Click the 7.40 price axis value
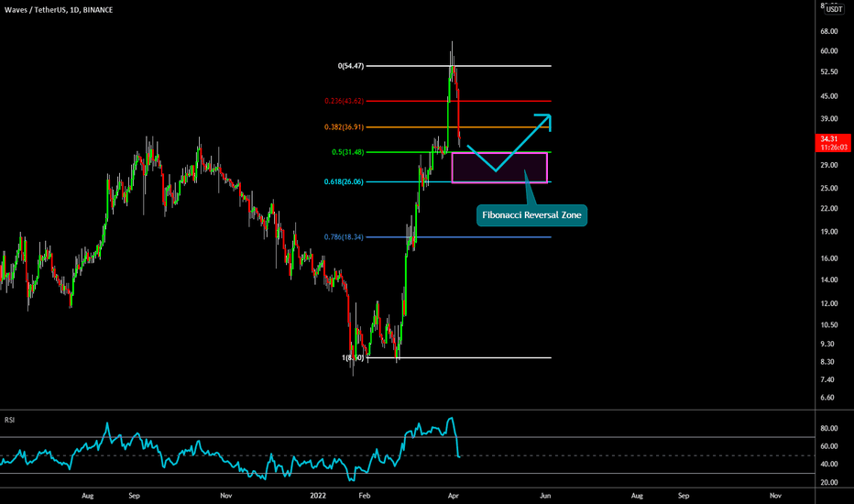 (x=827, y=379)
